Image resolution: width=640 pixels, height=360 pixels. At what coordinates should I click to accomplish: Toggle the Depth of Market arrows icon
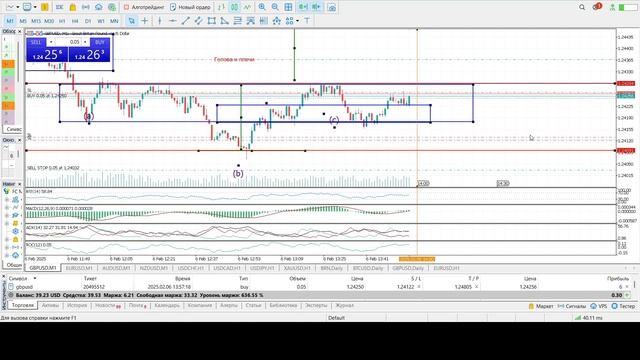221,7
